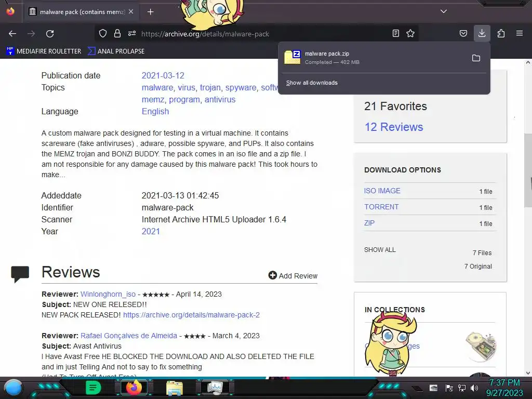The height and width of the screenshot is (399, 532).
Task: Click the archive.org URL address field
Action: coord(205,34)
